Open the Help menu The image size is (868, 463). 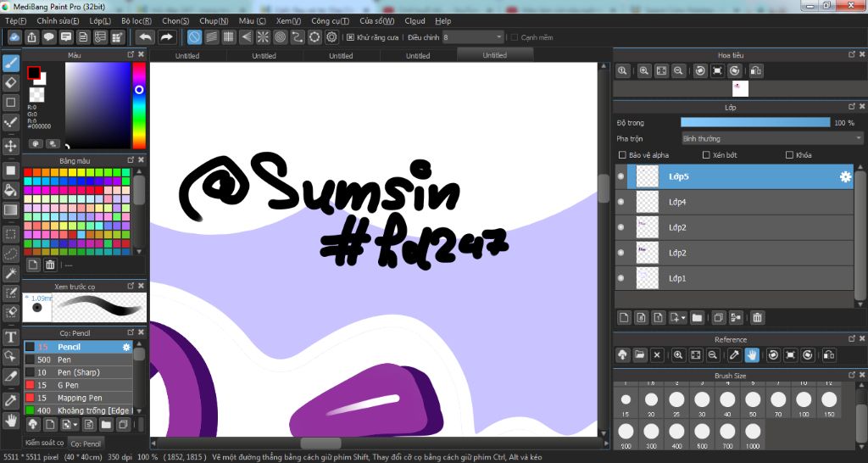(x=442, y=21)
